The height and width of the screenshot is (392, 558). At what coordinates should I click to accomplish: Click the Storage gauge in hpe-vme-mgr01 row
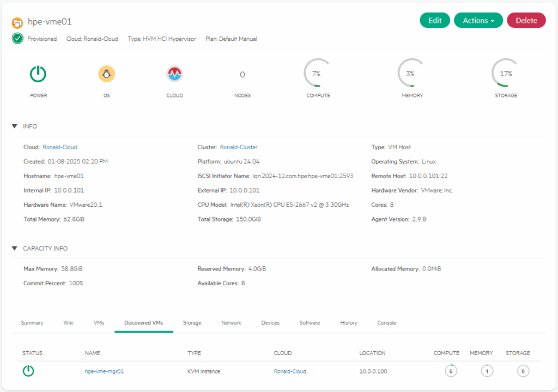pyautogui.click(x=523, y=371)
